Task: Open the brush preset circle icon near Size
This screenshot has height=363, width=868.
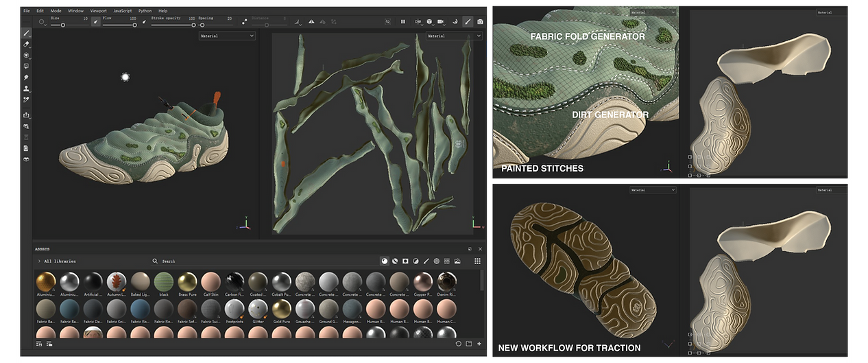Action: [x=42, y=22]
